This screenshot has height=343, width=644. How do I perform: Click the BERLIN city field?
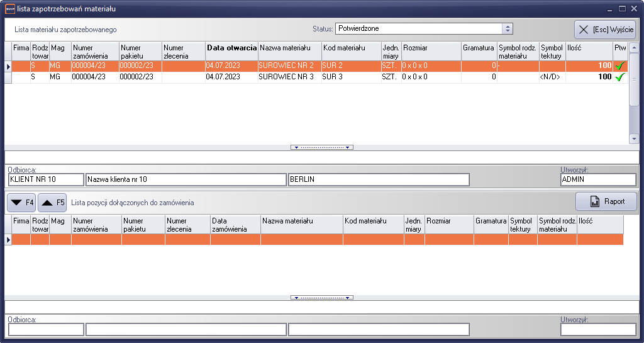378,180
